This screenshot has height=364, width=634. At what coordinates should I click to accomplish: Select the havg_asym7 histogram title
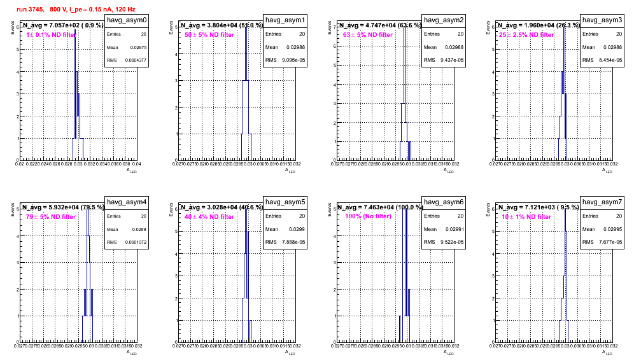(602, 202)
